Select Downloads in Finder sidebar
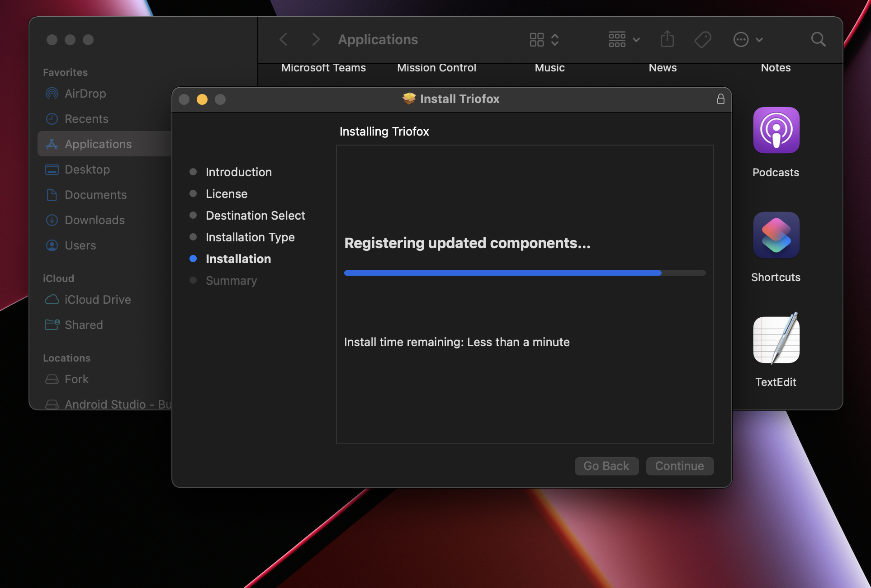The height and width of the screenshot is (588, 871). click(104, 220)
